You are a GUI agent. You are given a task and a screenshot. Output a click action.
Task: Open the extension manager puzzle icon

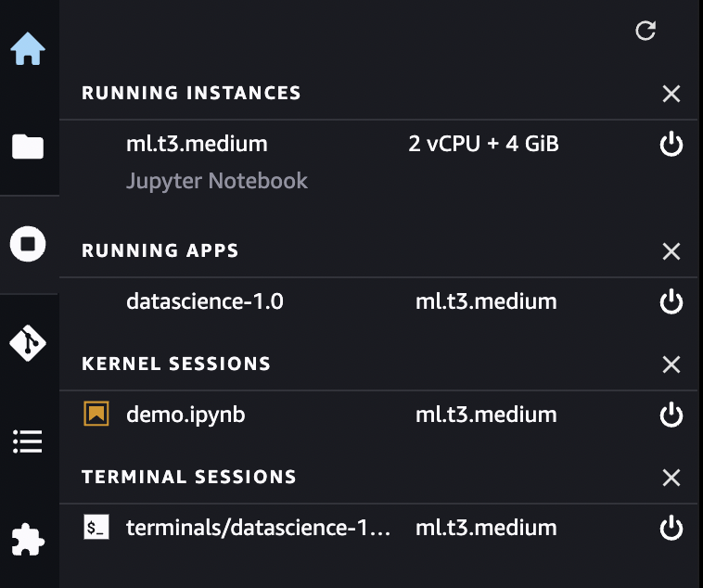tap(28, 539)
